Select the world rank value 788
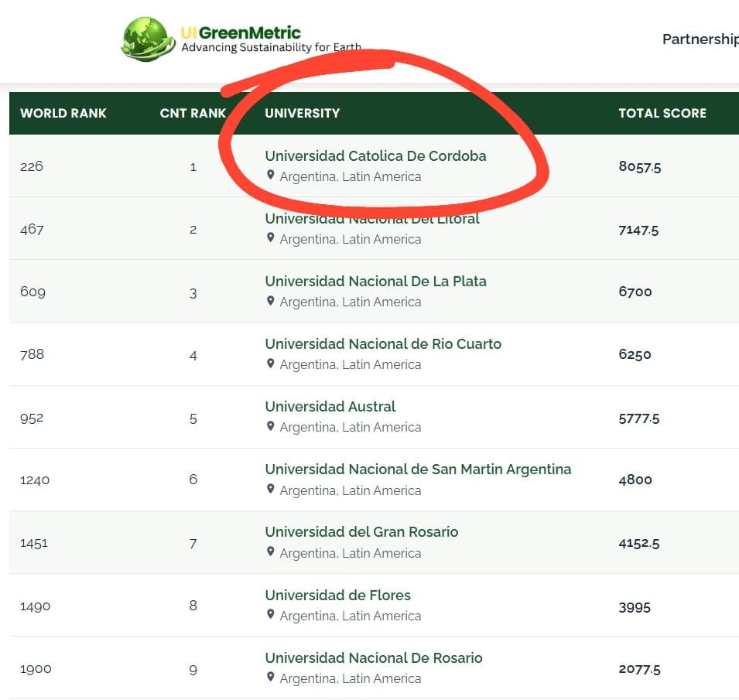This screenshot has width=739, height=700. pos(32,354)
